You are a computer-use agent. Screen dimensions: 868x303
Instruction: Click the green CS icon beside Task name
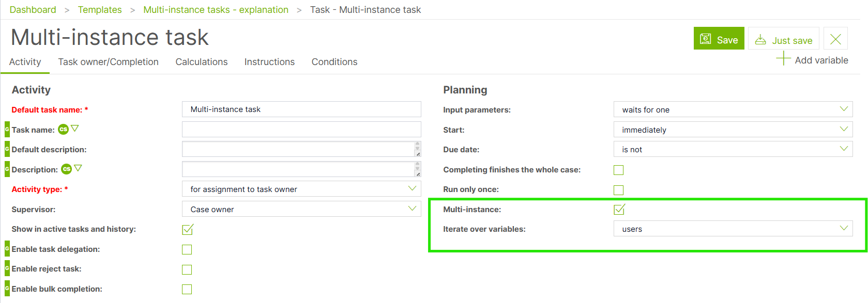pyautogui.click(x=63, y=130)
